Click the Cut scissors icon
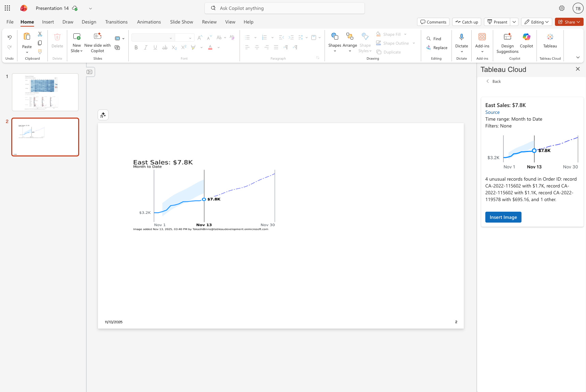 40,34
